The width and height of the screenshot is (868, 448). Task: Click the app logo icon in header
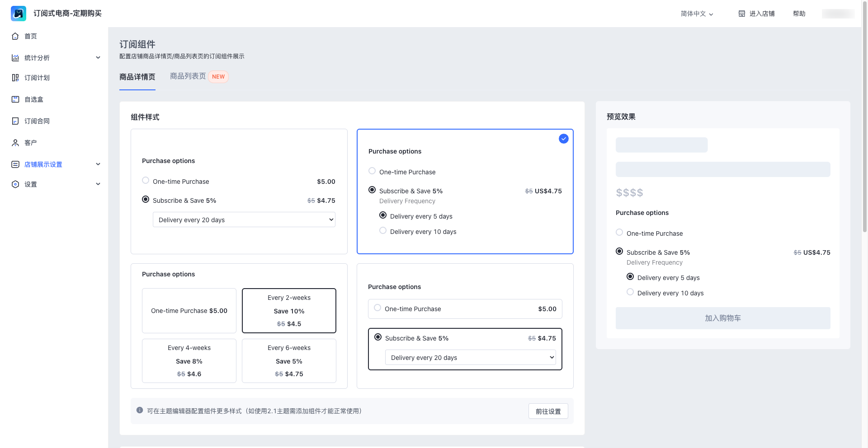[19, 14]
